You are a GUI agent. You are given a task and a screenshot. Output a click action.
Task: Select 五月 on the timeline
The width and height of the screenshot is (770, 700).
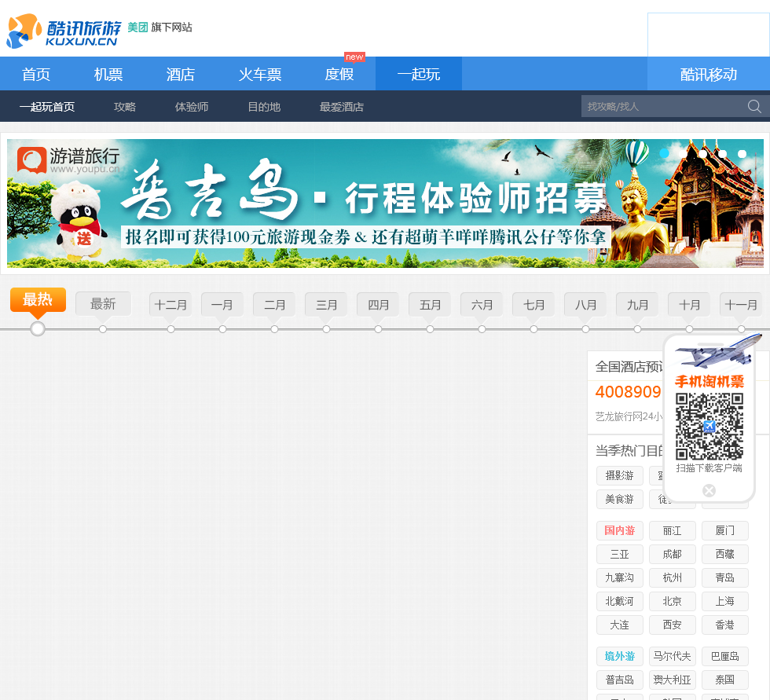click(430, 305)
